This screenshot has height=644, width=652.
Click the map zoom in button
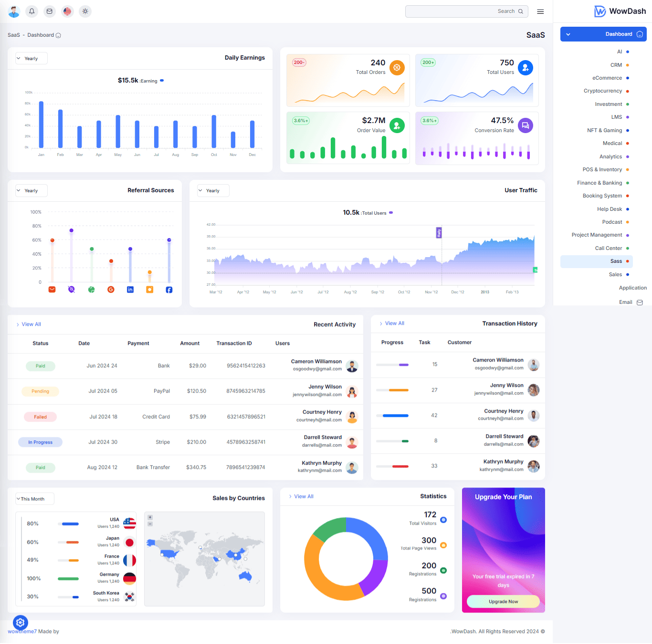150,518
